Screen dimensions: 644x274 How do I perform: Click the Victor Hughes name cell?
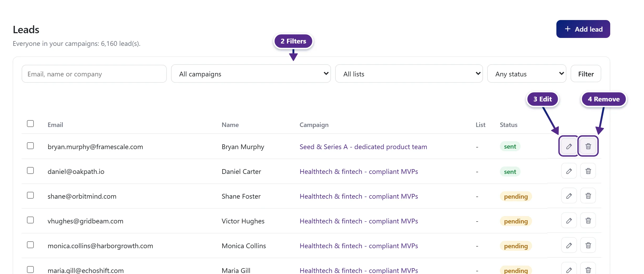pos(243,221)
